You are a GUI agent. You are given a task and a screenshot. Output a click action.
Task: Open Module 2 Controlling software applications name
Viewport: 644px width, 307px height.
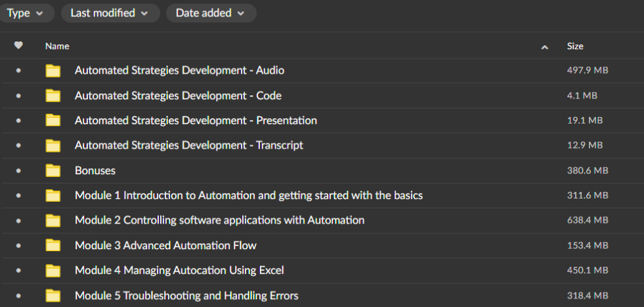[220, 221]
